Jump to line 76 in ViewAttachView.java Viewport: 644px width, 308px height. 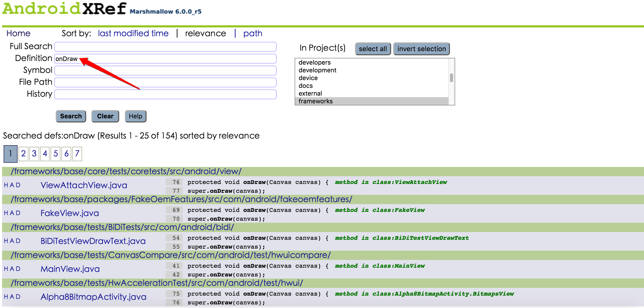pos(174,182)
